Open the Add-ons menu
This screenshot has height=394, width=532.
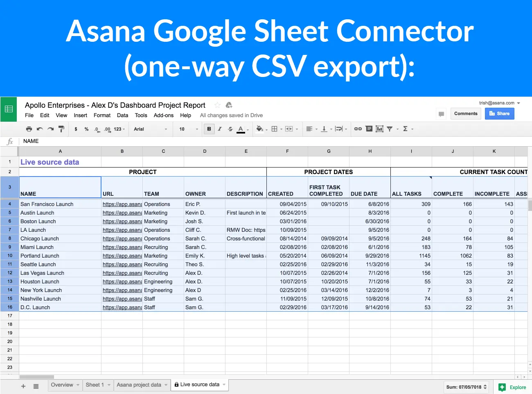(x=164, y=115)
